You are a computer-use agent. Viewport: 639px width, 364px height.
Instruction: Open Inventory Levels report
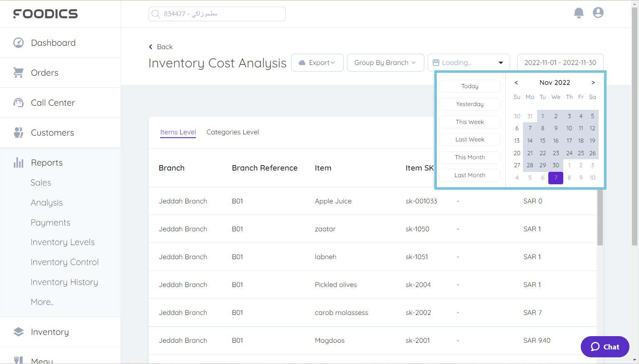point(62,242)
